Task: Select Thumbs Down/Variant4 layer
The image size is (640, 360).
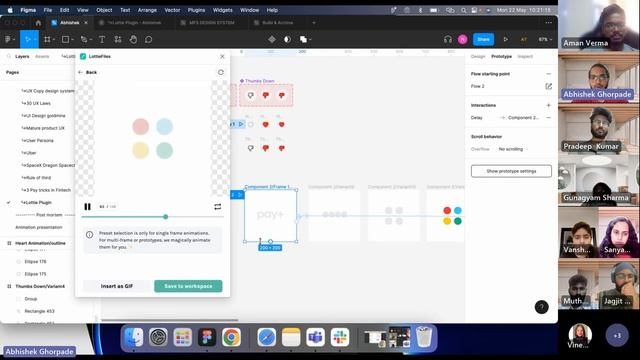Action: click(40, 287)
